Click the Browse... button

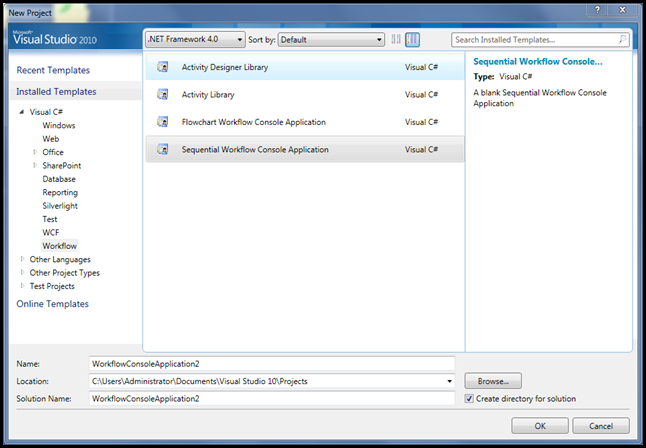tap(493, 381)
